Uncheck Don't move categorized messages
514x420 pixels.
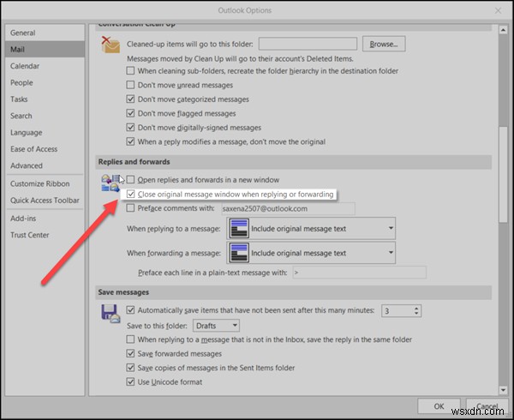130,99
